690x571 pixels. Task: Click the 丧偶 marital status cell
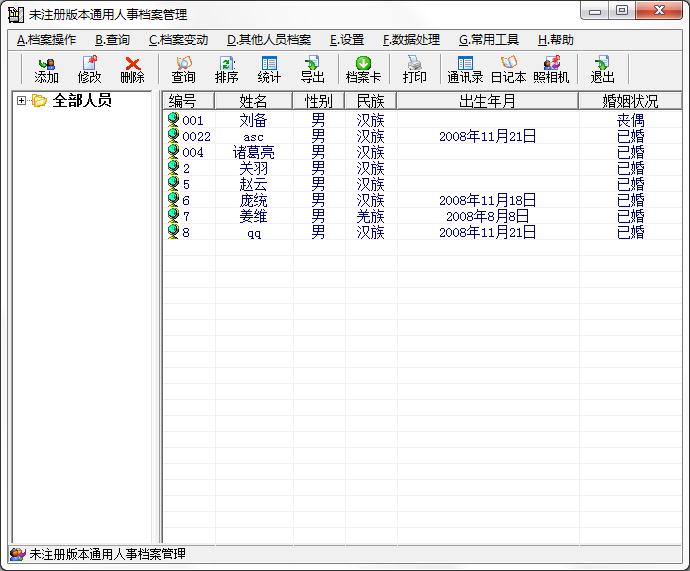point(630,120)
